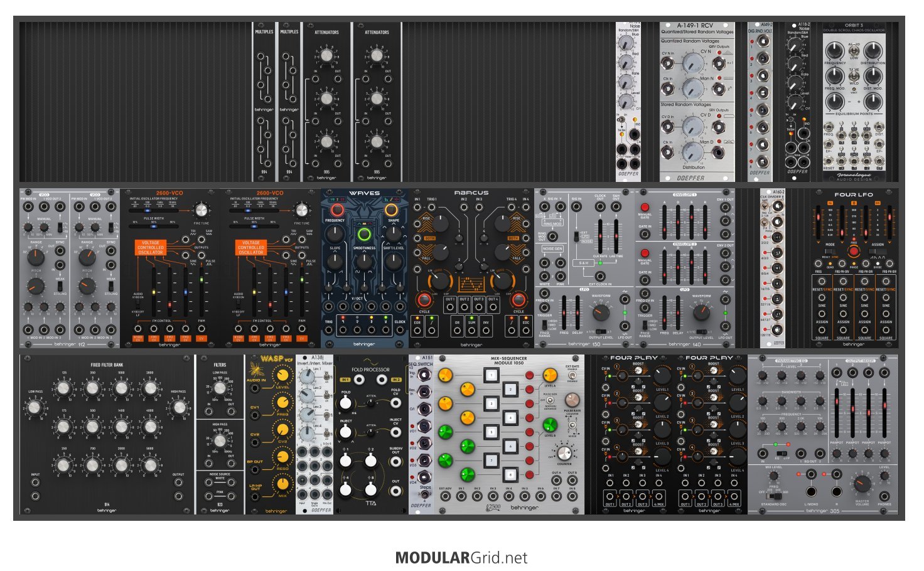The image size is (924, 571).
Task: Click the Level B knob on the Mix-Sequencer
Action: click(550, 425)
